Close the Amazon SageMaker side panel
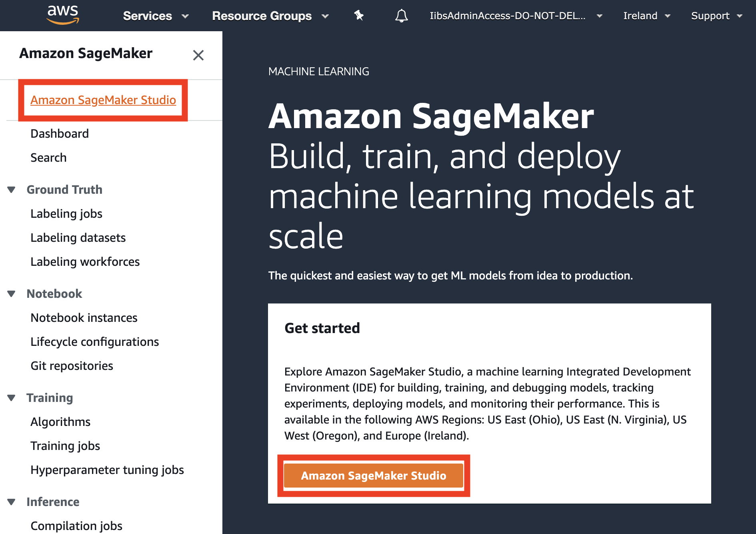Viewport: 756px width, 534px height. tap(198, 55)
